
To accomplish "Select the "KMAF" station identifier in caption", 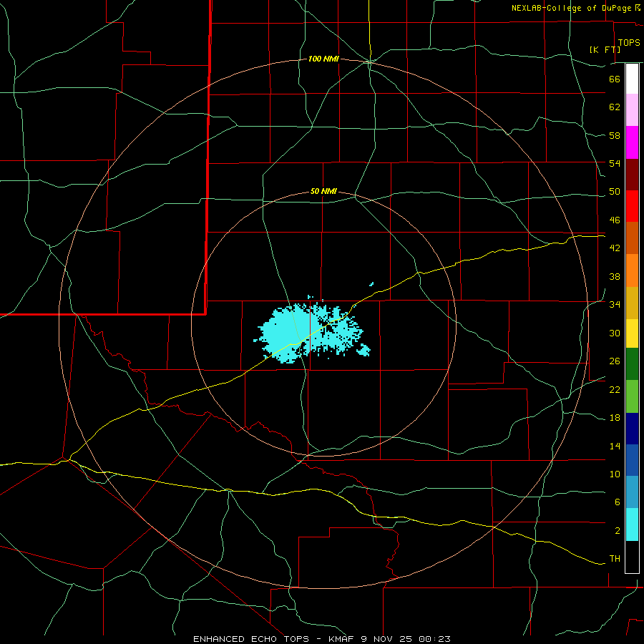I will (x=342, y=639).
